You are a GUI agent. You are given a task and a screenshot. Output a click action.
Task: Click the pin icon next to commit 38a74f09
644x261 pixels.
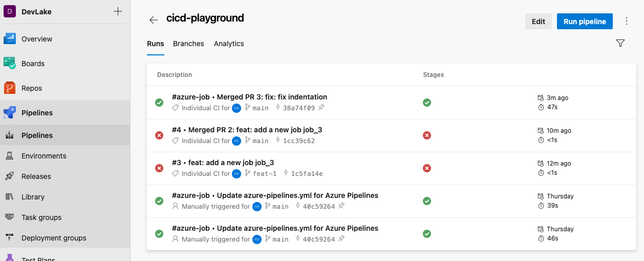(321, 108)
